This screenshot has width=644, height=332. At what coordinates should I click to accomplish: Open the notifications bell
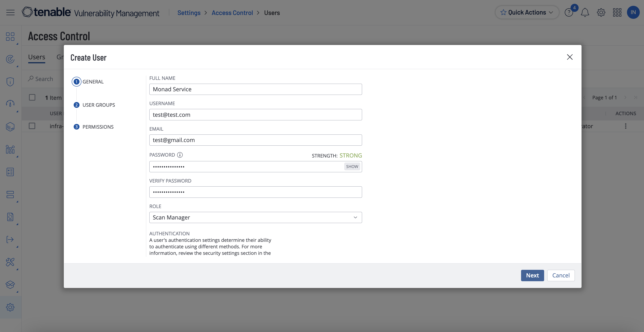coord(585,13)
